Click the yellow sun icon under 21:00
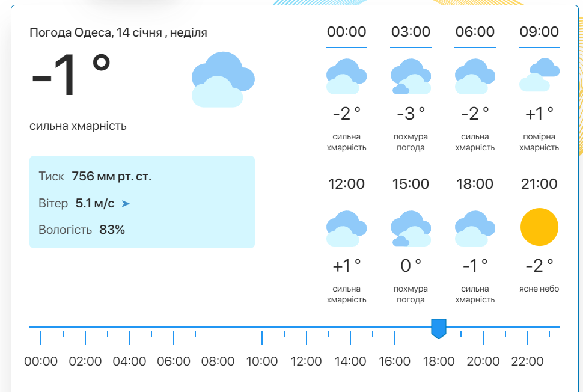Viewport: 583px width, 392px height. (x=539, y=227)
